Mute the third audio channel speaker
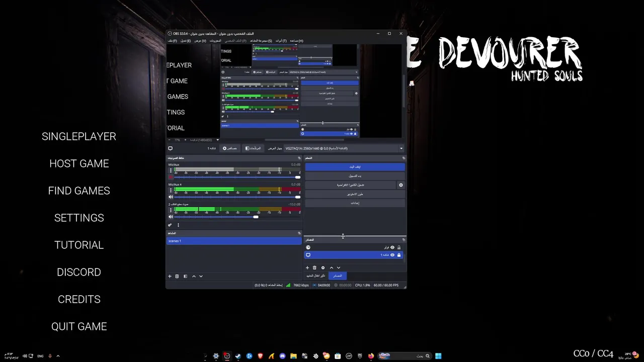This screenshot has width=644, height=362. pos(171,217)
